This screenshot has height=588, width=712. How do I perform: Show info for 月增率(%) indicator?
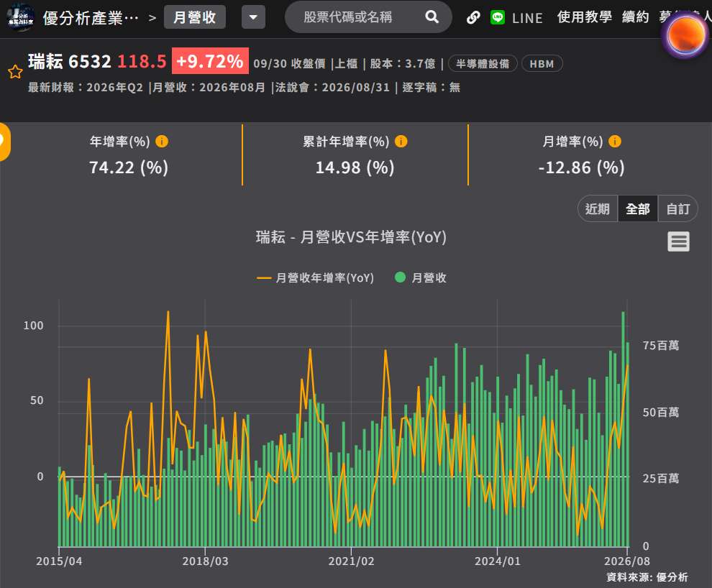[x=614, y=141]
